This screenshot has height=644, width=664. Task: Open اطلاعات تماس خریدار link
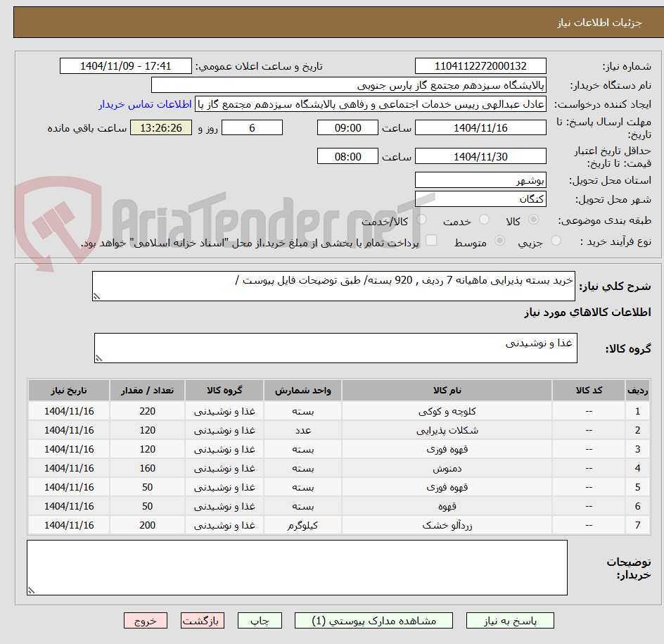(x=145, y=104)
